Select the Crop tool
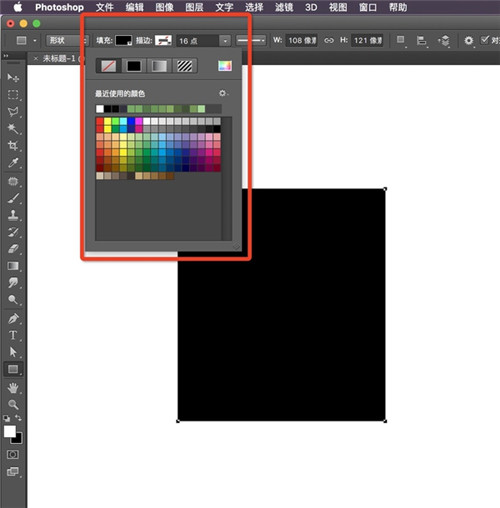Screen dimensions: 500x508 (13, 146)
